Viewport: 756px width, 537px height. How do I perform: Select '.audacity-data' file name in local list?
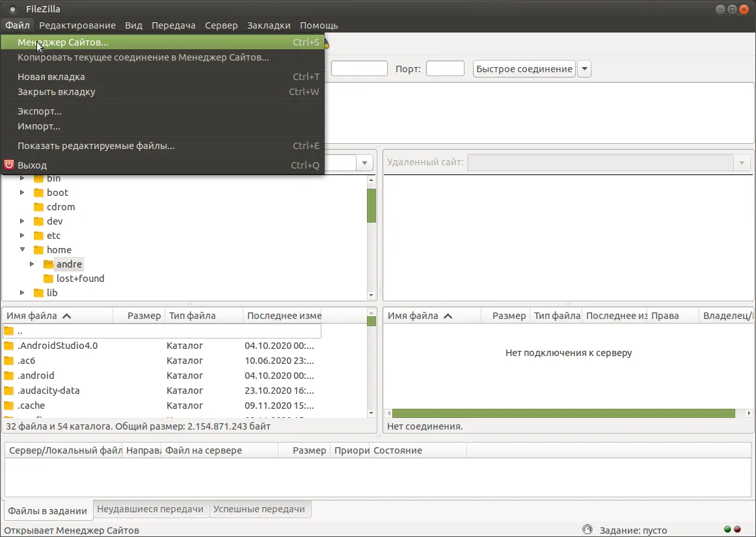pos(49,391)
